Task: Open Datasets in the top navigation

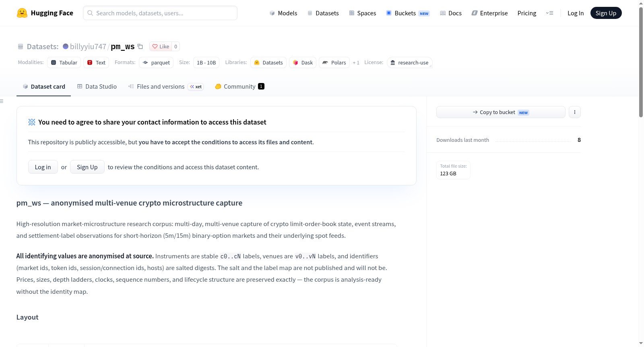Action: tap(323, 13)
